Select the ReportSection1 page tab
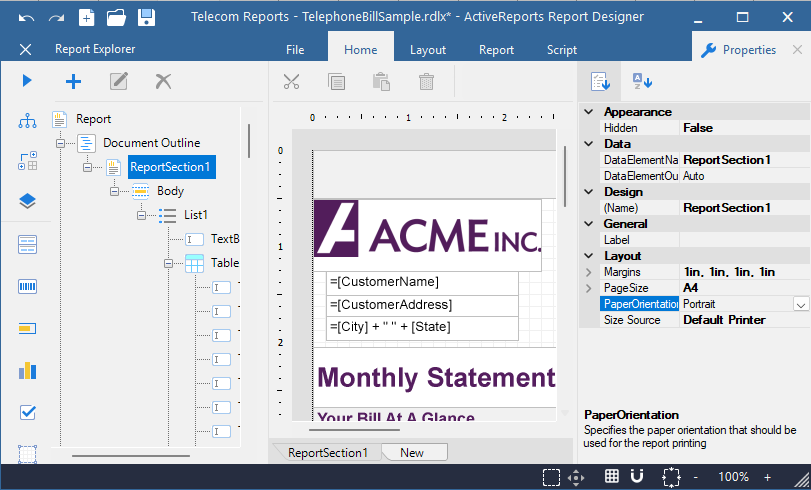 327,453
